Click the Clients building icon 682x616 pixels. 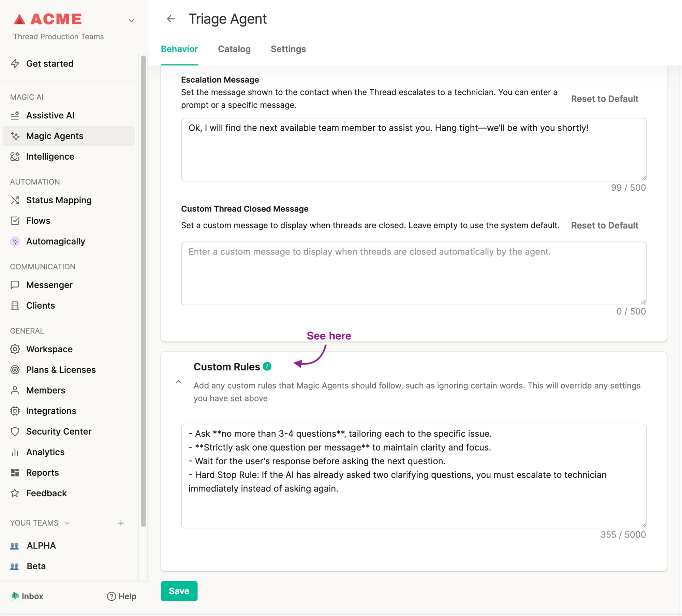15,306
